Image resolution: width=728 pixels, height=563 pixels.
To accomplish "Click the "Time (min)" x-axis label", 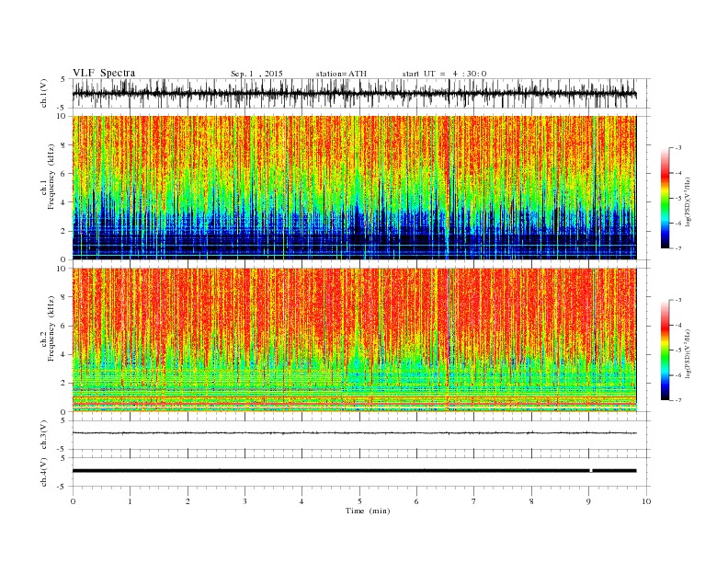I will pyautogui.click(x=368, y=511).
